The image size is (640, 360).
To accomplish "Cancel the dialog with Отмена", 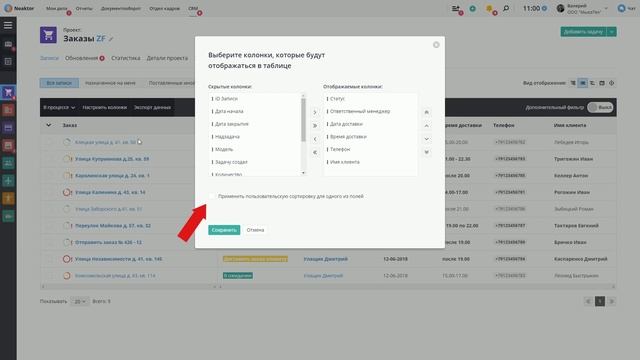I will pos(255,230).
